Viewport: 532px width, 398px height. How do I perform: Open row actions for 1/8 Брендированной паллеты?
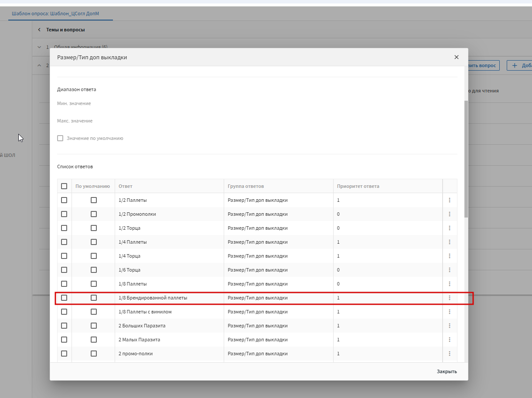point(450,298)
